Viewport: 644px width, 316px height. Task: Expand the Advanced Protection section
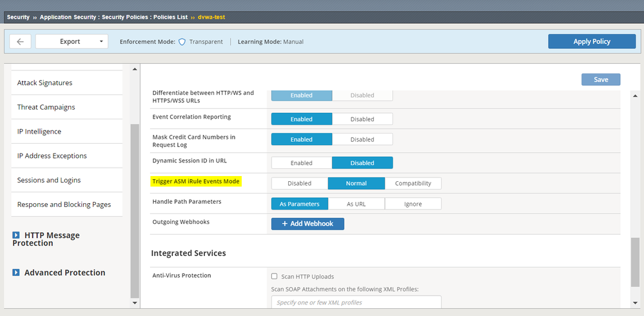[16, 273]
